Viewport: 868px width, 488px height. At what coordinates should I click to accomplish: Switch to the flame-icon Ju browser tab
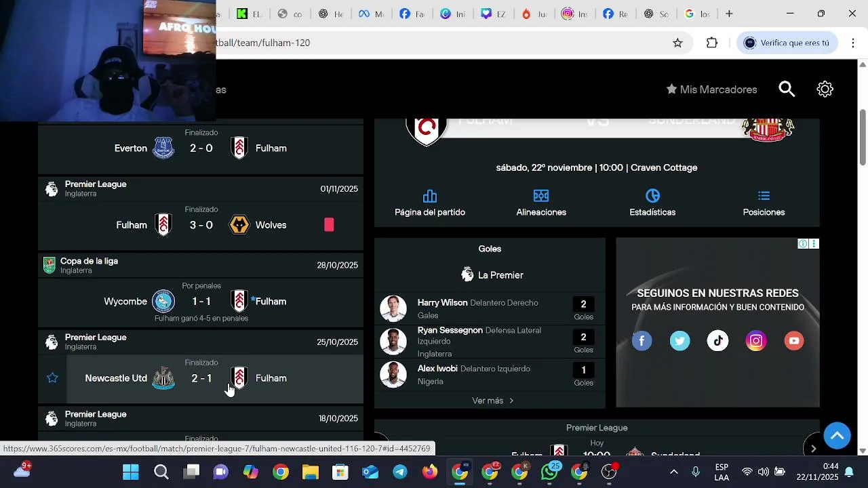(x=533, y=14)
